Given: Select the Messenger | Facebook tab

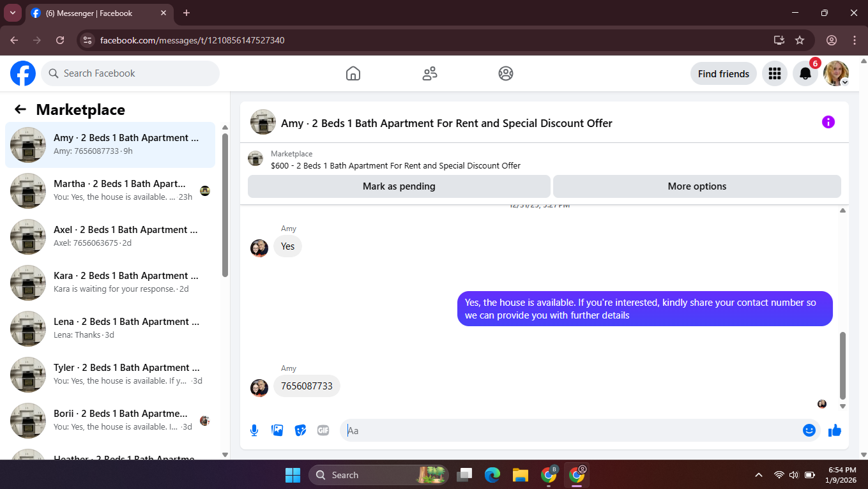Looking at the screenshot, I should click(100, 13).
